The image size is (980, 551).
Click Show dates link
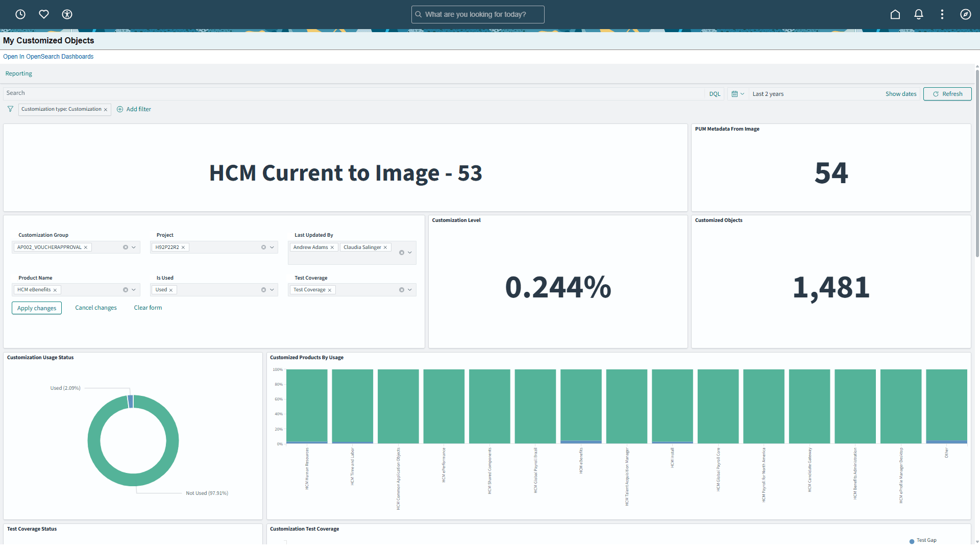(x=901, y=94)
